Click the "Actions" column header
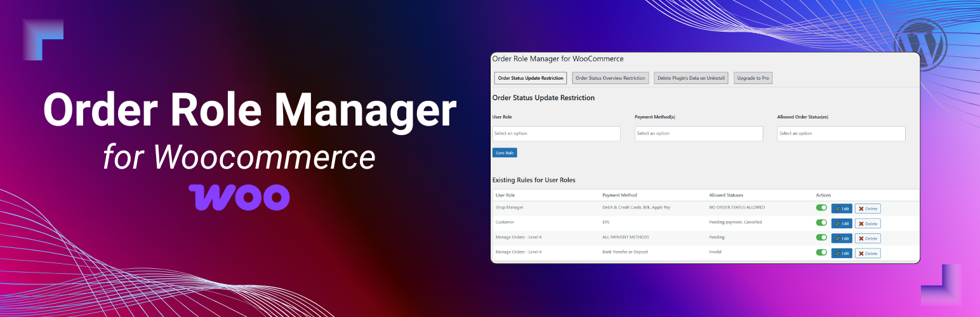This screenshot has height=317, width=980. (823, 195)
